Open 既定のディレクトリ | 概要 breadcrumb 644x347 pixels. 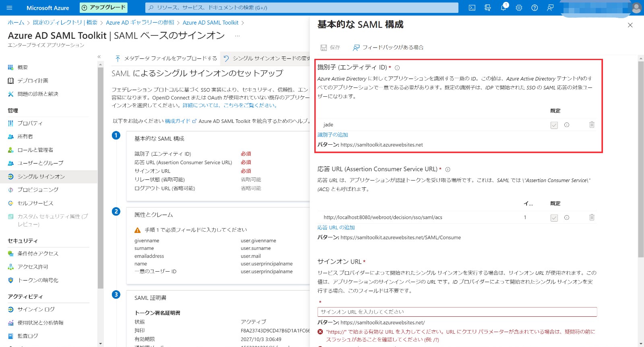pyautogui.click(x=65, y=23)
